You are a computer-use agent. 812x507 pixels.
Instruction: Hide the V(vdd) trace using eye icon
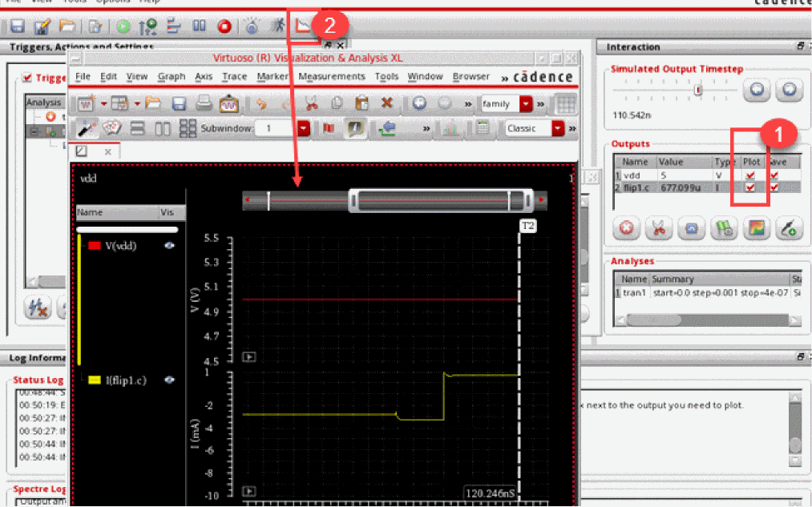click(169, 246)
